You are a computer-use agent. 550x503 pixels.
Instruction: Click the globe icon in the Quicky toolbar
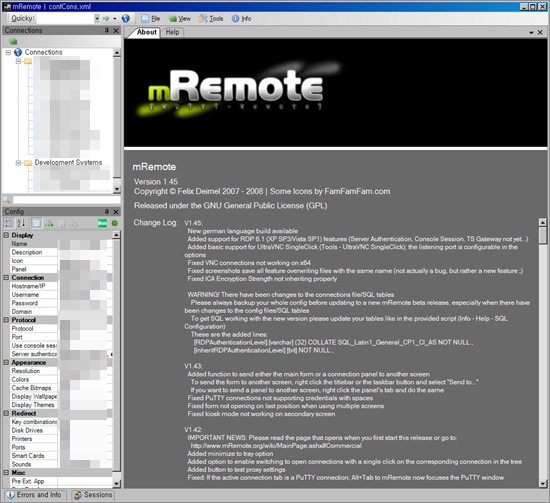click(126, 19)
